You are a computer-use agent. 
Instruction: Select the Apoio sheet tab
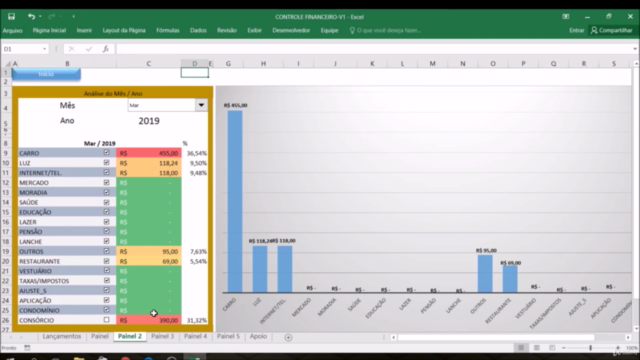258,336
